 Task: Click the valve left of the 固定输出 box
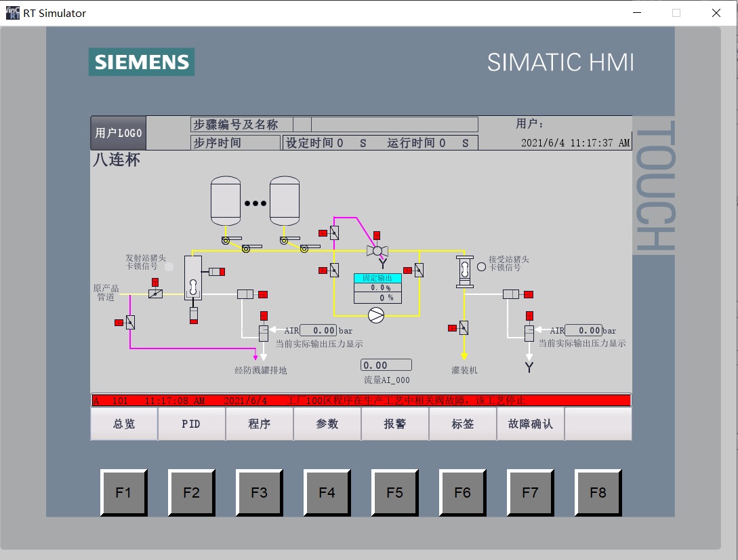click(x=334, y=271)
